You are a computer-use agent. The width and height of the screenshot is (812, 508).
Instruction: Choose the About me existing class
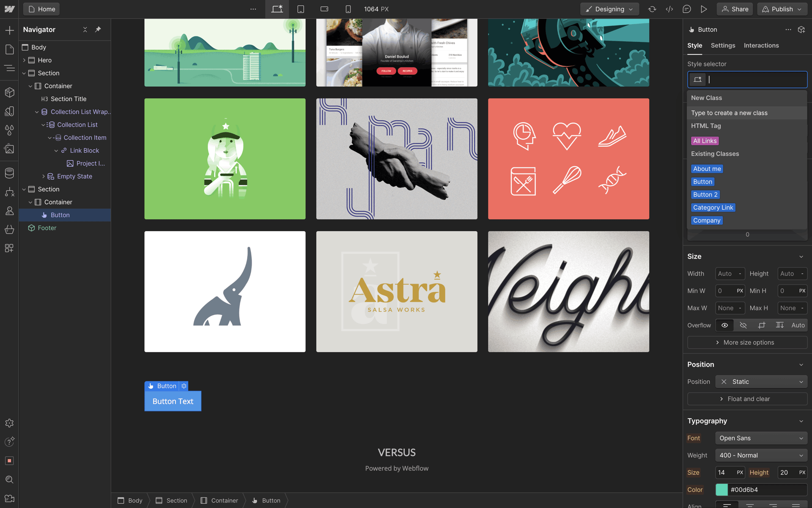(x=707, y=168)
